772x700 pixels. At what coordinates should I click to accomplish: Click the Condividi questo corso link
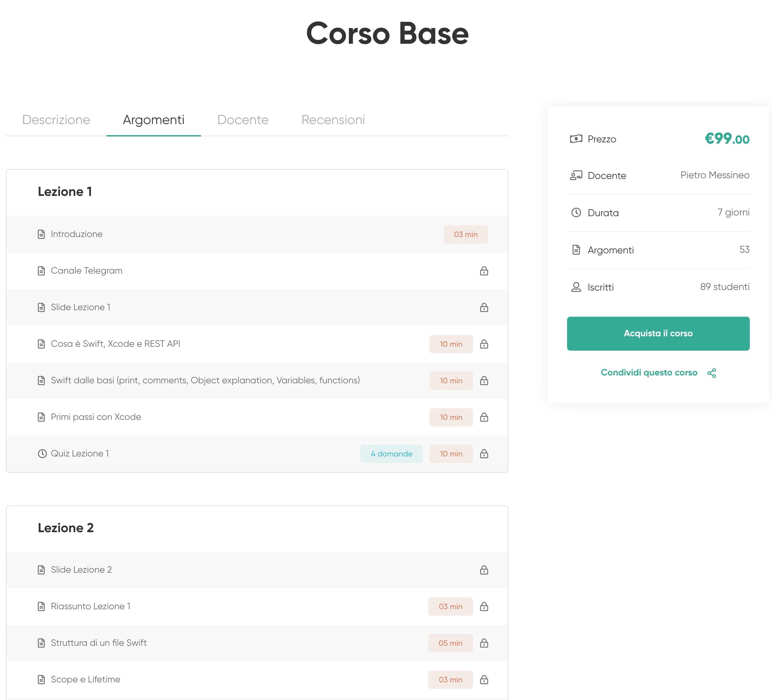tap(649, 373)
